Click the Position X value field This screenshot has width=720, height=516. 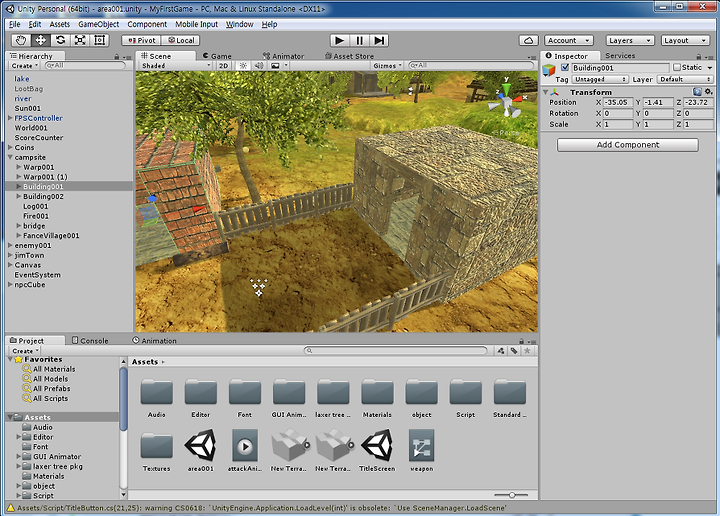pos(617,102)
